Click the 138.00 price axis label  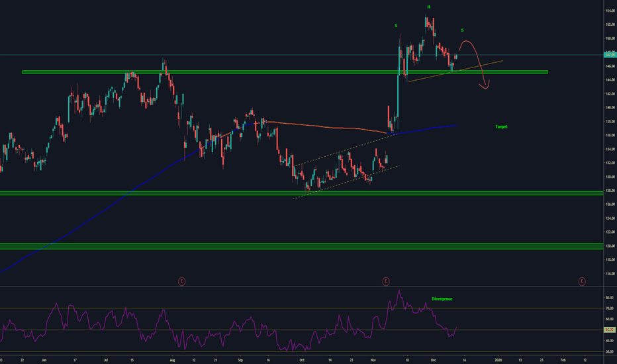[610, 122]
